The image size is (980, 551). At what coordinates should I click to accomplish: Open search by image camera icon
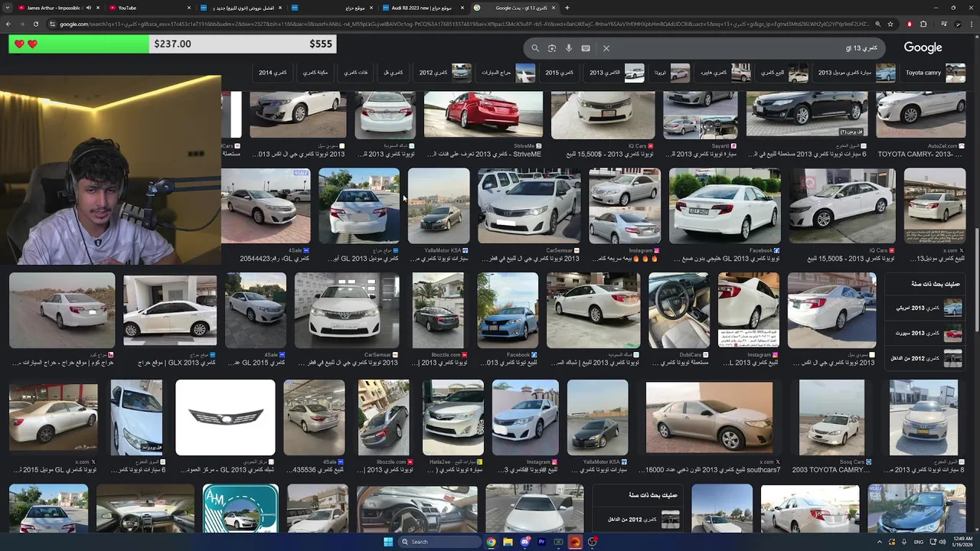(552, 48)
